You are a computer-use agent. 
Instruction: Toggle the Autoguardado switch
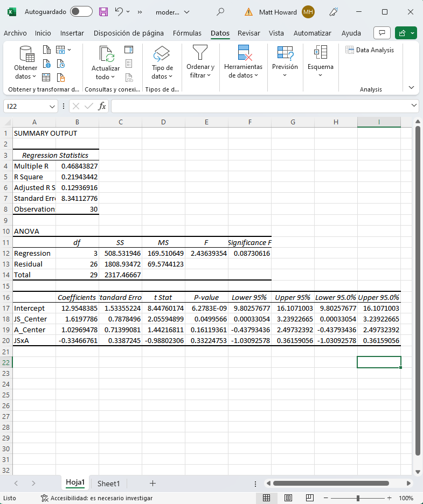(x=81, y=11)
